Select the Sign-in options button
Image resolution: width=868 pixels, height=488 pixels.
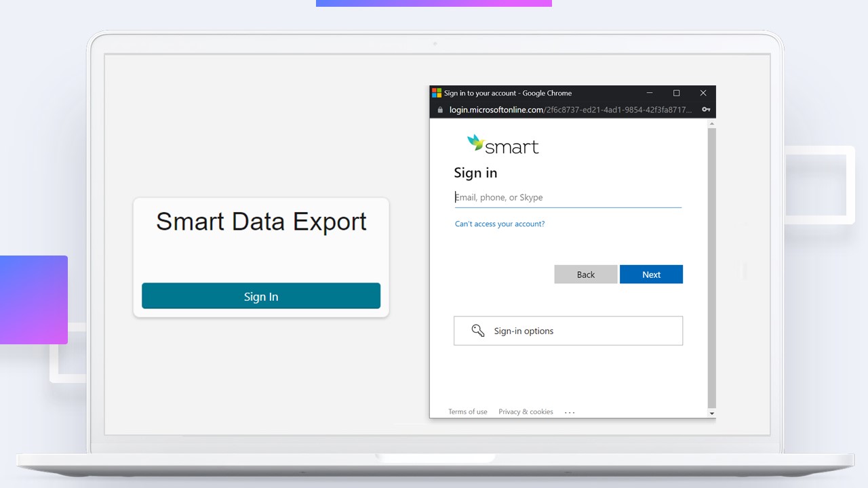pyautogui.click(x=568, y=331)
